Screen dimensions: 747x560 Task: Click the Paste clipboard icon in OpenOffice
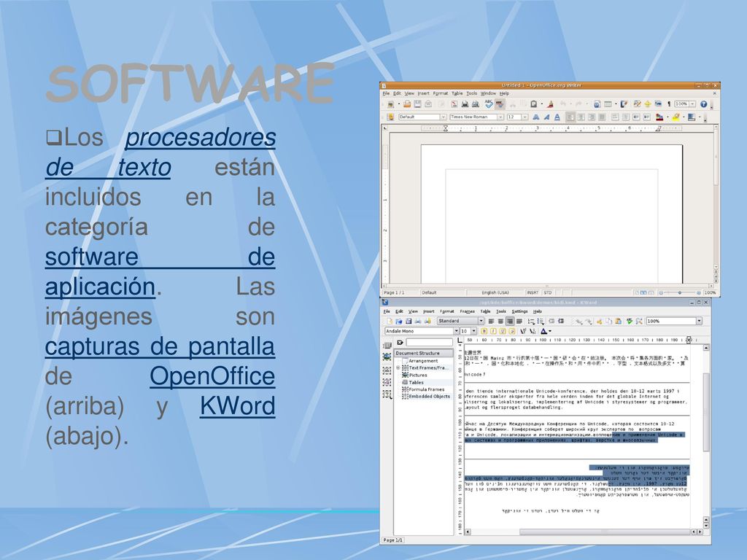533,104
